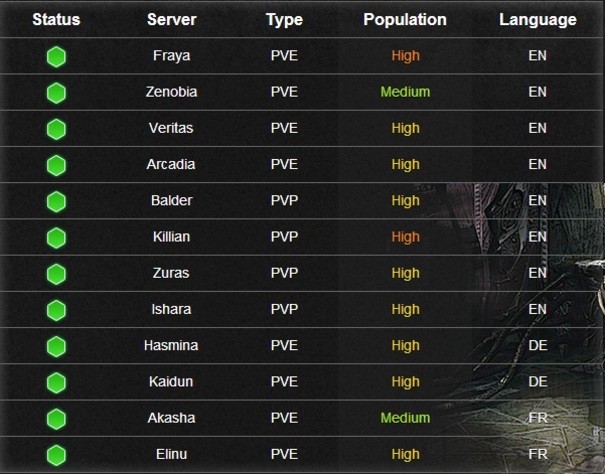Viewport: 605px width, 474px height.
Task: Click Elinu's green status hexagon
Action: click(56, 455)
